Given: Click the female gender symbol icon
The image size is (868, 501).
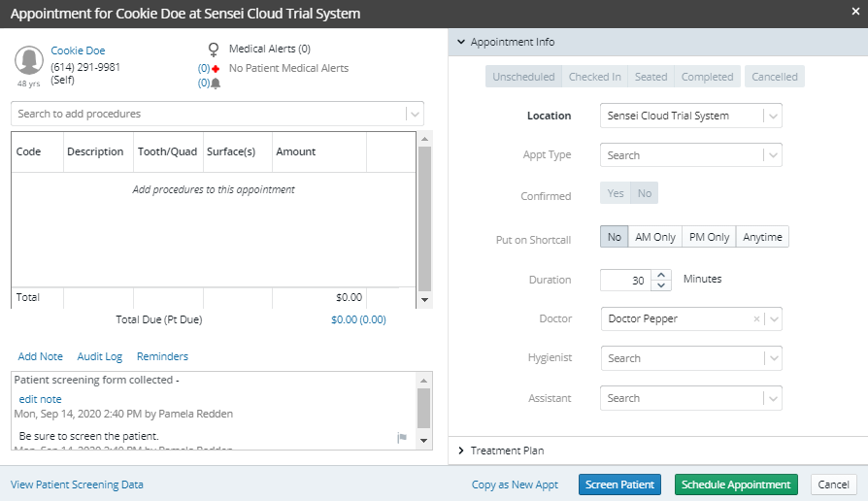Looking at the screenshot, I should tap(214, 50).
